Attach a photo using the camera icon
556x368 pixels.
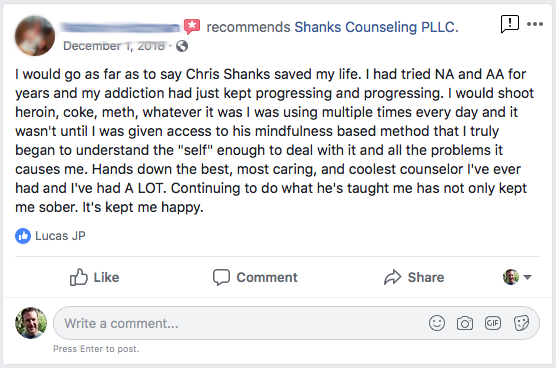click(465, 323)
